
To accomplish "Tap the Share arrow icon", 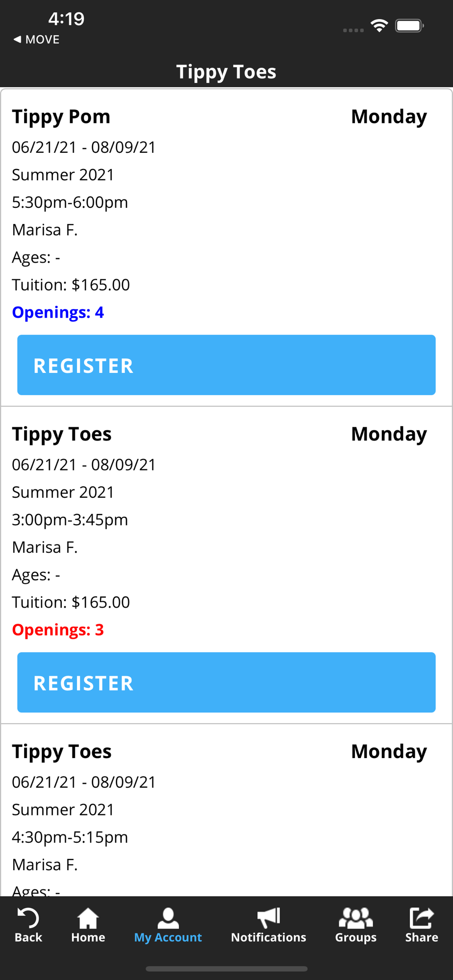I will [x=422, y=918].
